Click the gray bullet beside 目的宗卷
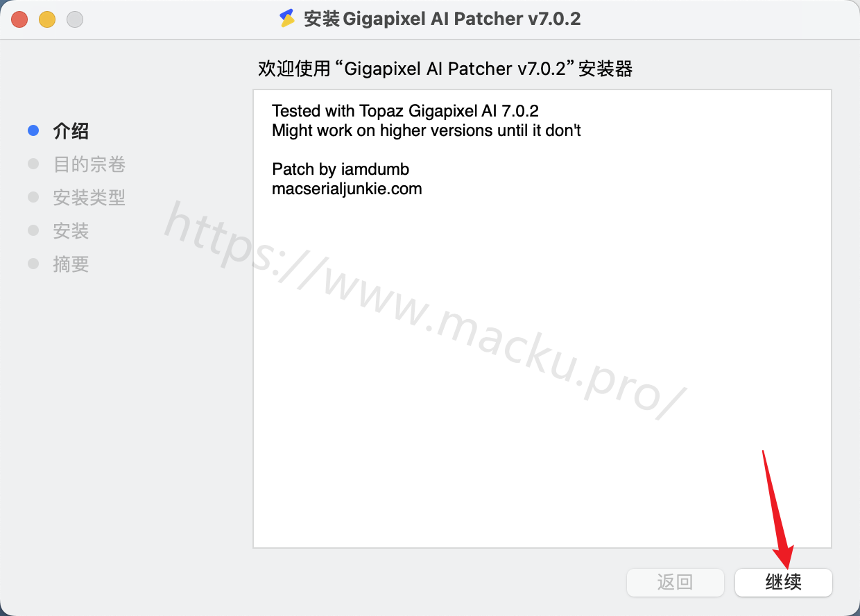 pos(33,164)
